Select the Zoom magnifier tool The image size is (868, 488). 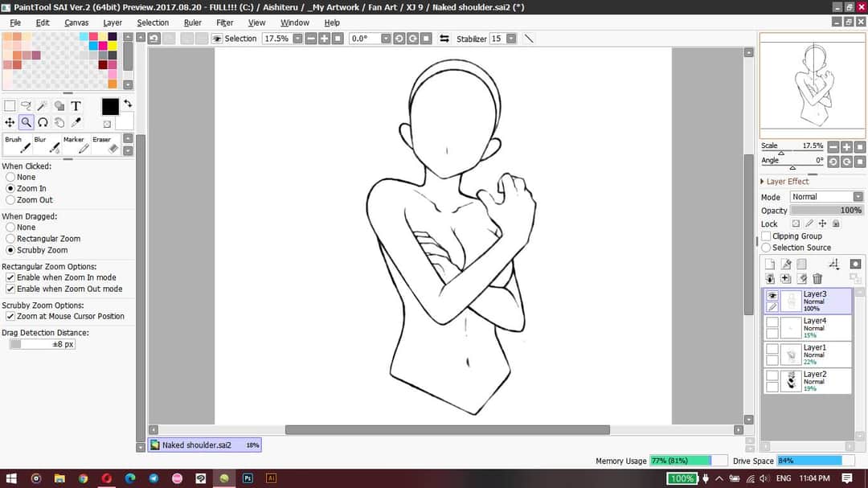click(26, 122)
